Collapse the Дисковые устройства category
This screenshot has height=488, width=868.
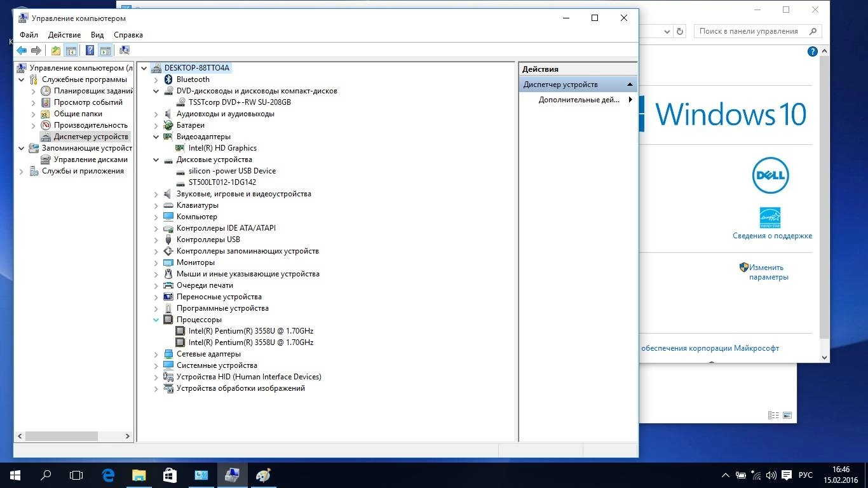click(x=156, y=159)
